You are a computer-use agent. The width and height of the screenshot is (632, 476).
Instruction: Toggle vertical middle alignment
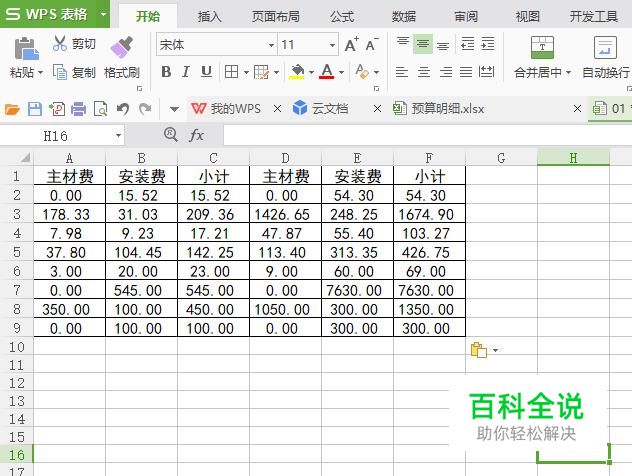(422, 44)
